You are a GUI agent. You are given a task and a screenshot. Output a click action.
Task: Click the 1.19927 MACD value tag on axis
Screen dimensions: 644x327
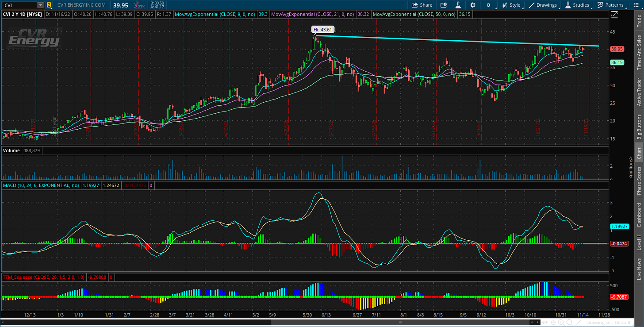619,227
